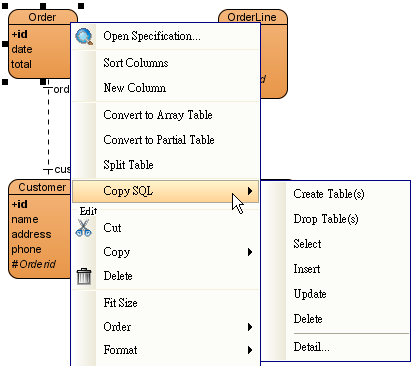Click the scissors Cut icon
This screenshot has width=415, height=366.
click(83, 228)
